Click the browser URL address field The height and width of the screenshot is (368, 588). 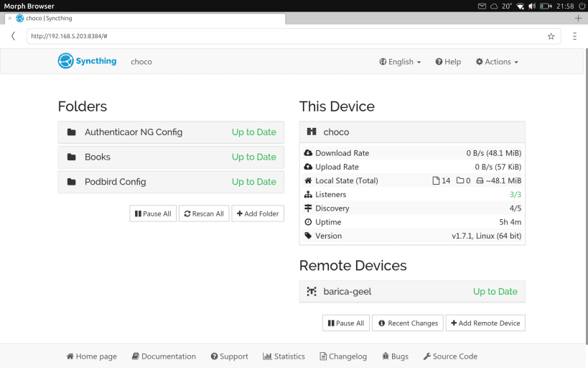coord(294,36)
